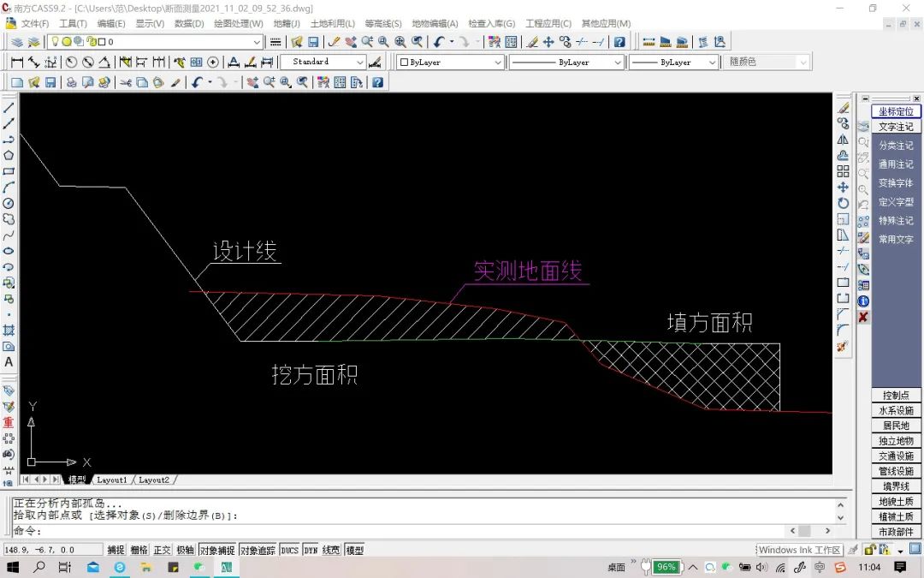The image size is (924, 578).
Task: Click the Help question mark icon in top toolbar
Action: tap(619, 42)
